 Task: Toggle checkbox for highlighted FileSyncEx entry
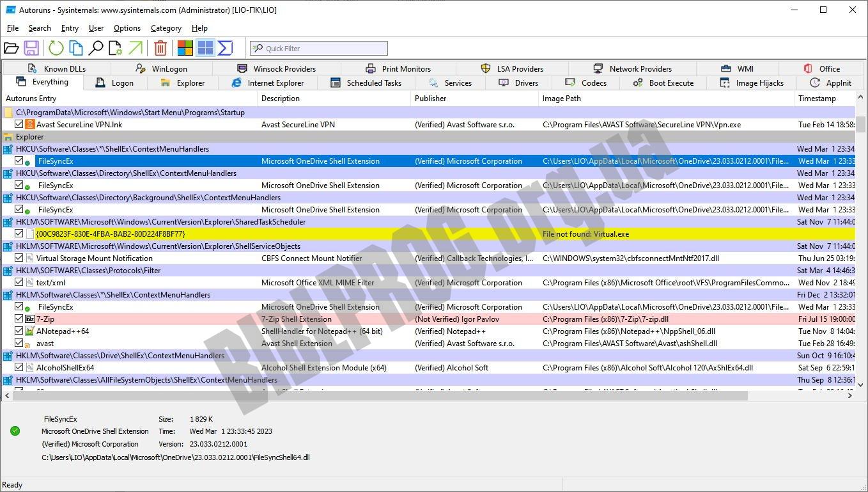(19, 161)
